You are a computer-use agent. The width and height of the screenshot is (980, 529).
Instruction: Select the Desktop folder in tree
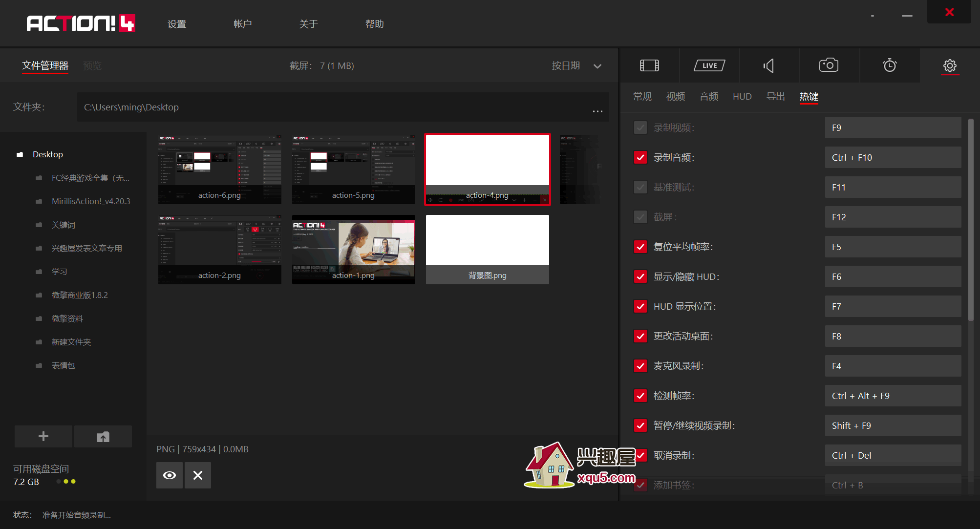48,154
